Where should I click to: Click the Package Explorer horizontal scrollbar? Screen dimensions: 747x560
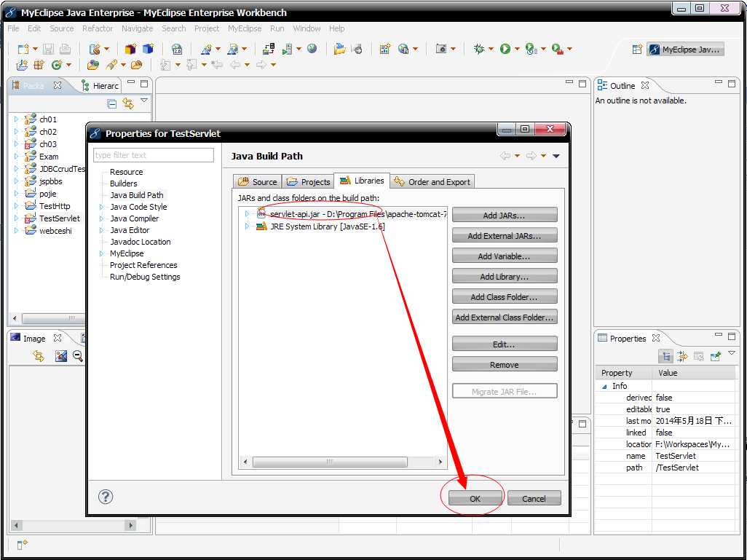[x=52, y=318]
